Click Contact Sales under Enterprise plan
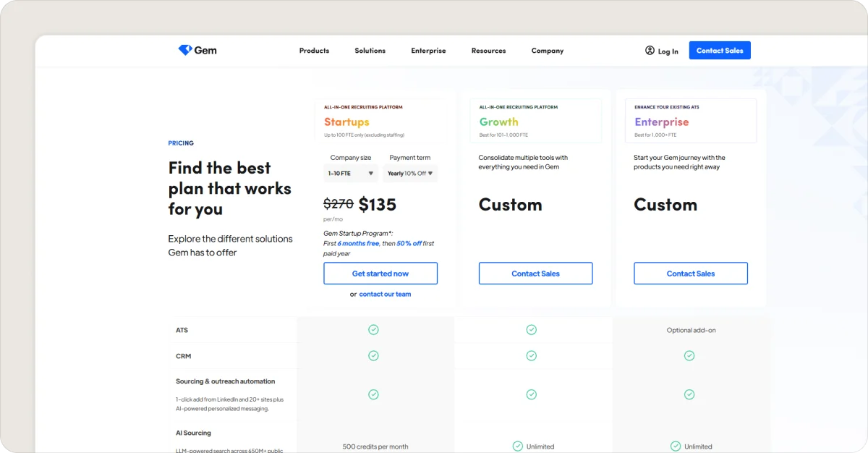This screenshot has width=868, height=453. coord(691,274)
